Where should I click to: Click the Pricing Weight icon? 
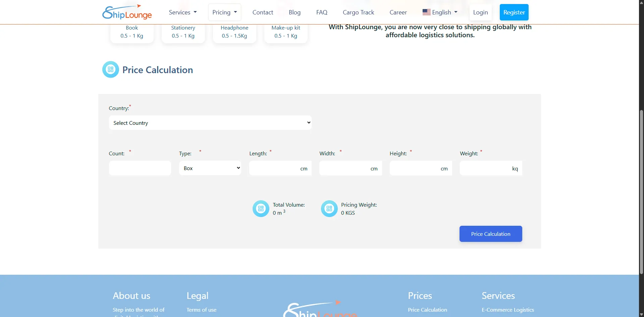[x=329, y=209]
